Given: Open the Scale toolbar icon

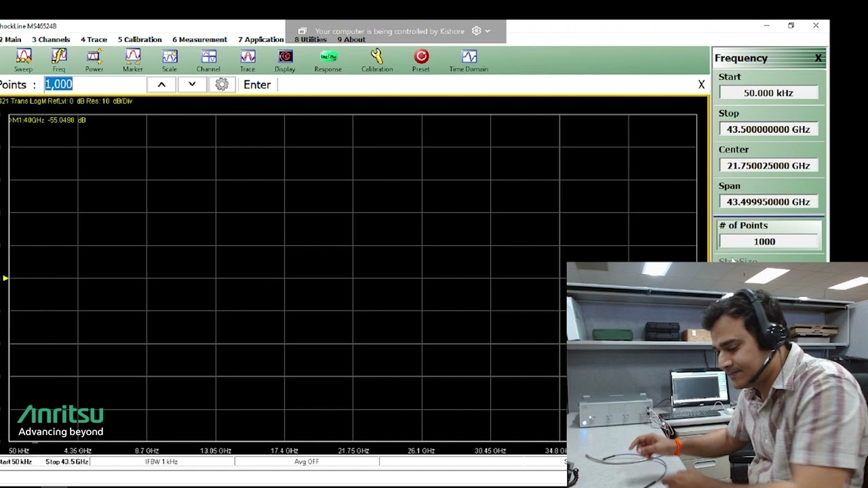Looking at the screenshot, I should [170, 60].
